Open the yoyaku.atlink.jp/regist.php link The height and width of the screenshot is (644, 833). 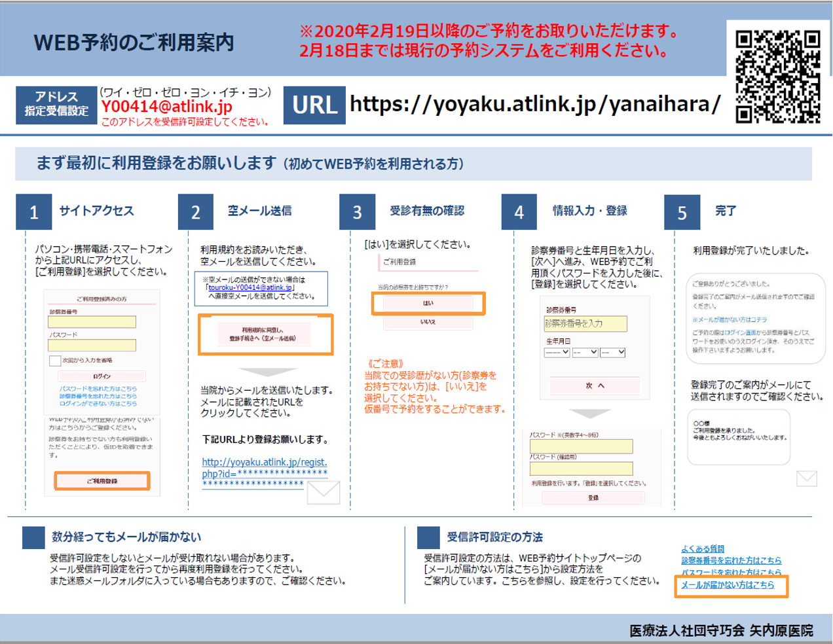(264, 467)
